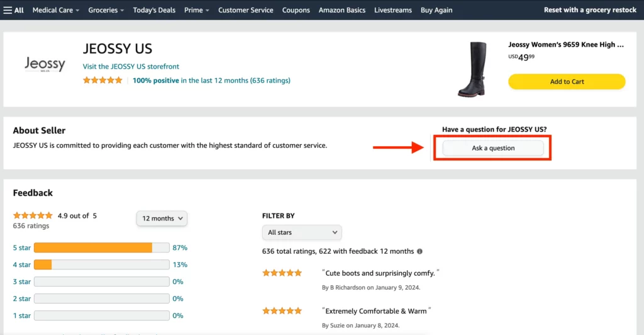Open the All stars filter dropdown
The height and width of the screenshot is (335, 644).
(302, 232)
